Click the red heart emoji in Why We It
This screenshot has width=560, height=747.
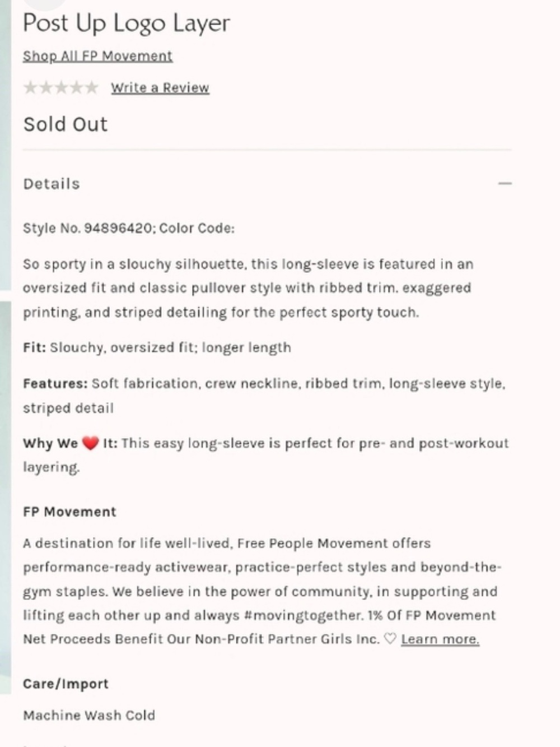pos(90,443)
